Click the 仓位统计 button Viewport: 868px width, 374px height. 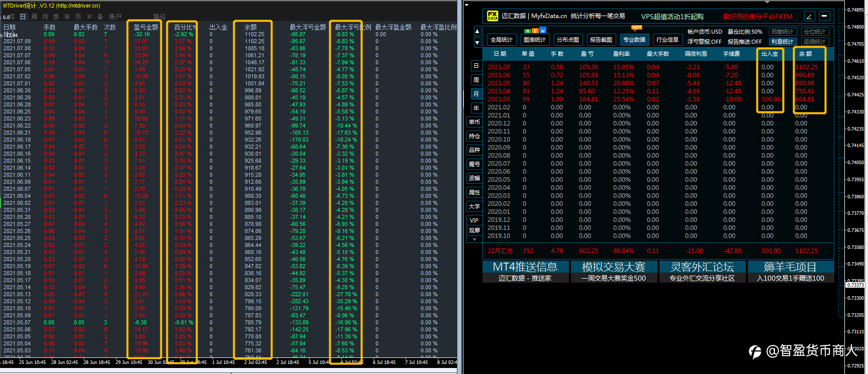[815, 32]
